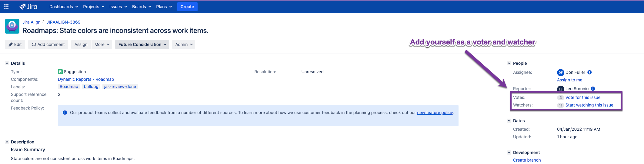Open info icon next to Leo Soronio
644x164 pixels.
coord(593,89)
